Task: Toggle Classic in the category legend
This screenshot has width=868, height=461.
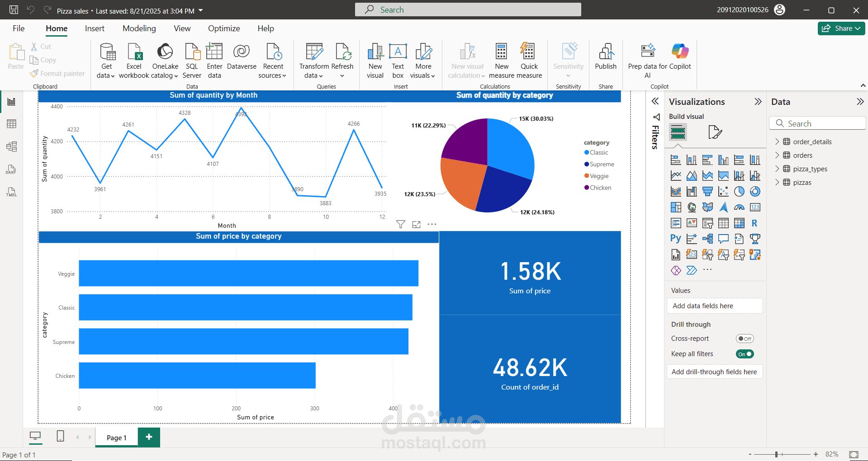Action: tap(596, 152)
